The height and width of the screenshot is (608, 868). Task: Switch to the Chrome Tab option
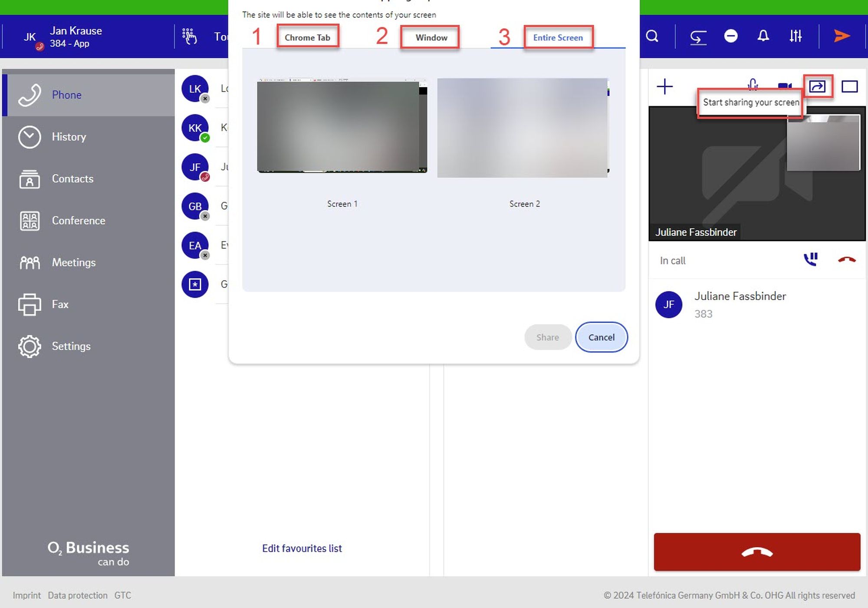pos(307,37)
